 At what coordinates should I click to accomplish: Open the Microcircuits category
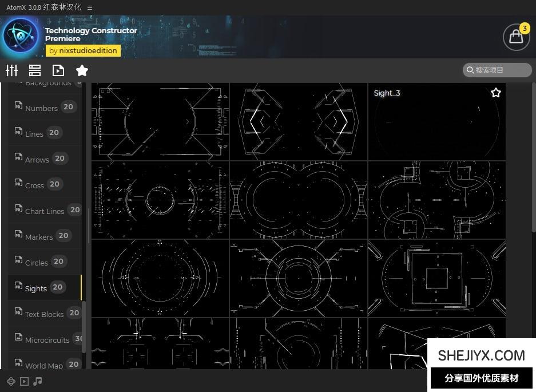coord(47,339)
